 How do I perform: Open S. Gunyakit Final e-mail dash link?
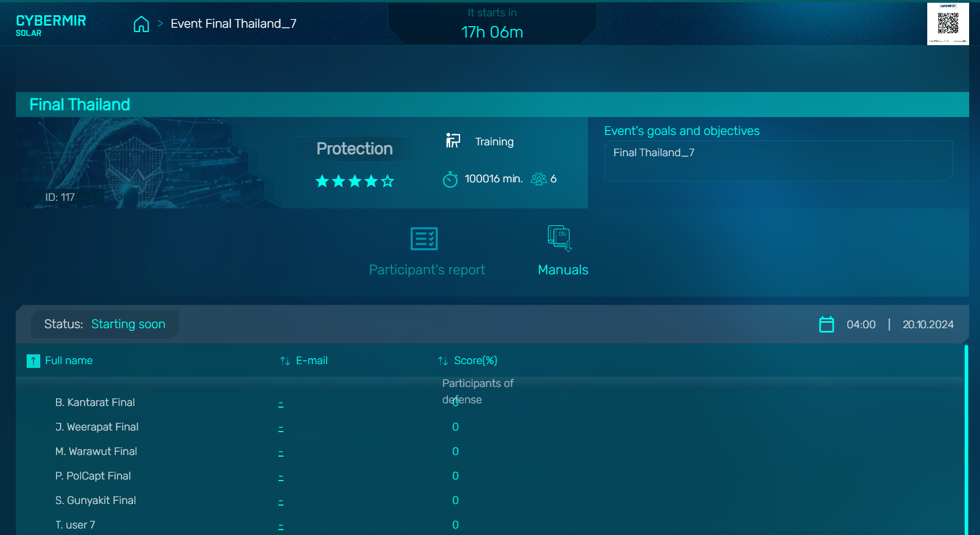pyautogui.click(x=281, y=501)
